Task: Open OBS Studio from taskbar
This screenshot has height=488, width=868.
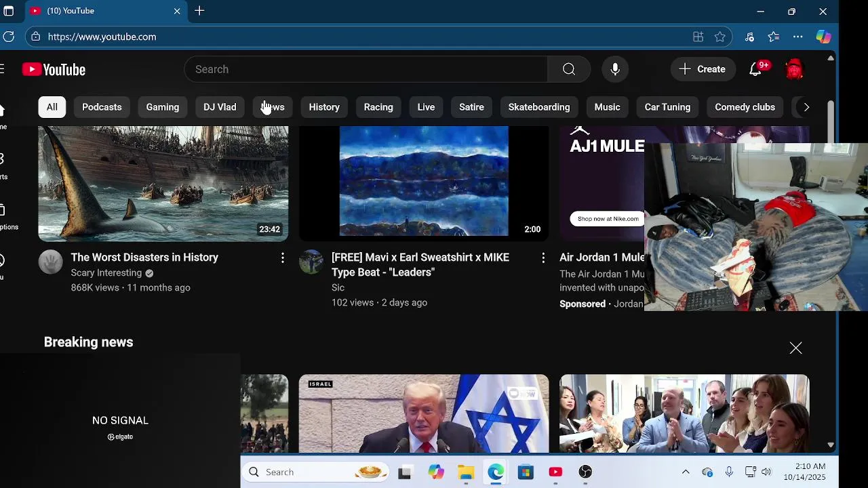Action: point(585,472)
